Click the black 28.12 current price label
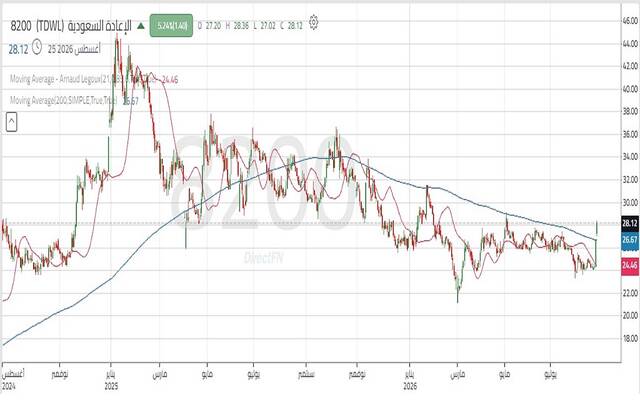Viewport: 640px width, 400px height. (x=629, y=223)
